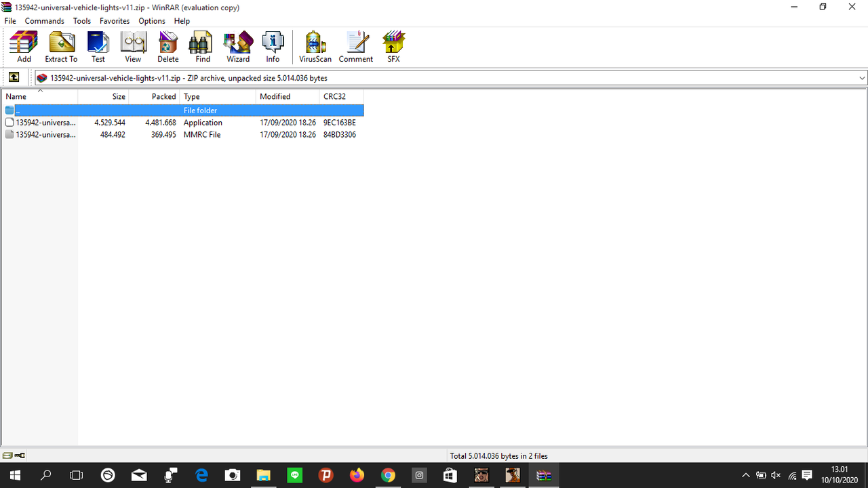Sort by the Type column header
This screenshot has height=488, width=868.
tap(218, 96)
